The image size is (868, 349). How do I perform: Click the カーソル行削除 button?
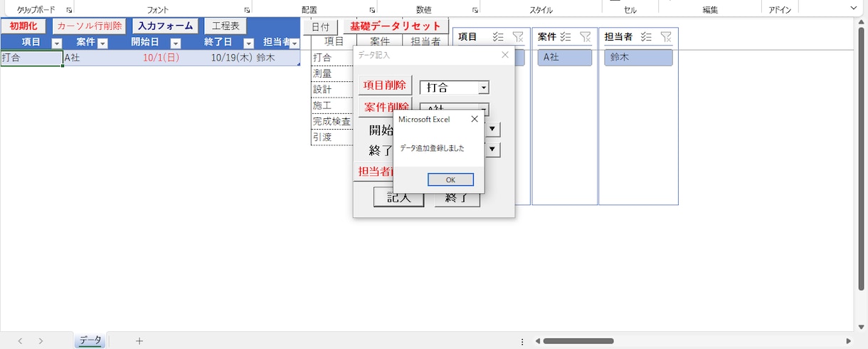(89, 26)
